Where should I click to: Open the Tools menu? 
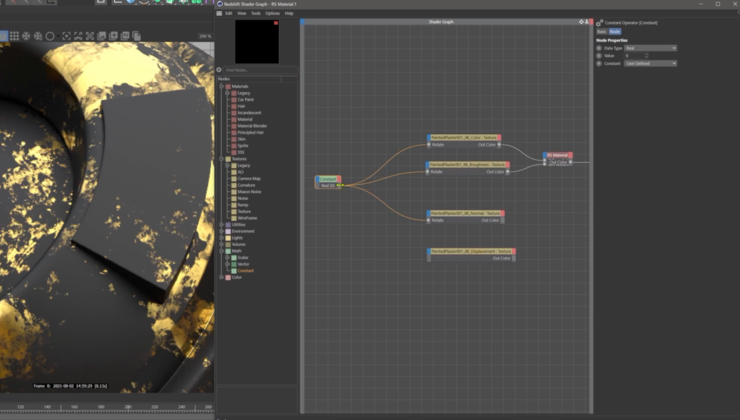point(256,13)
